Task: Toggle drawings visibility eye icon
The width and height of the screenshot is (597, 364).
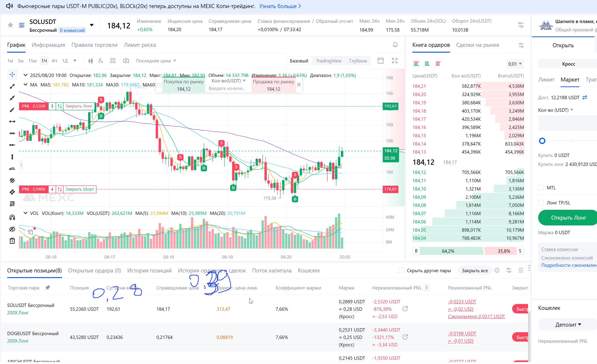Action: click(x=12, y=229)
